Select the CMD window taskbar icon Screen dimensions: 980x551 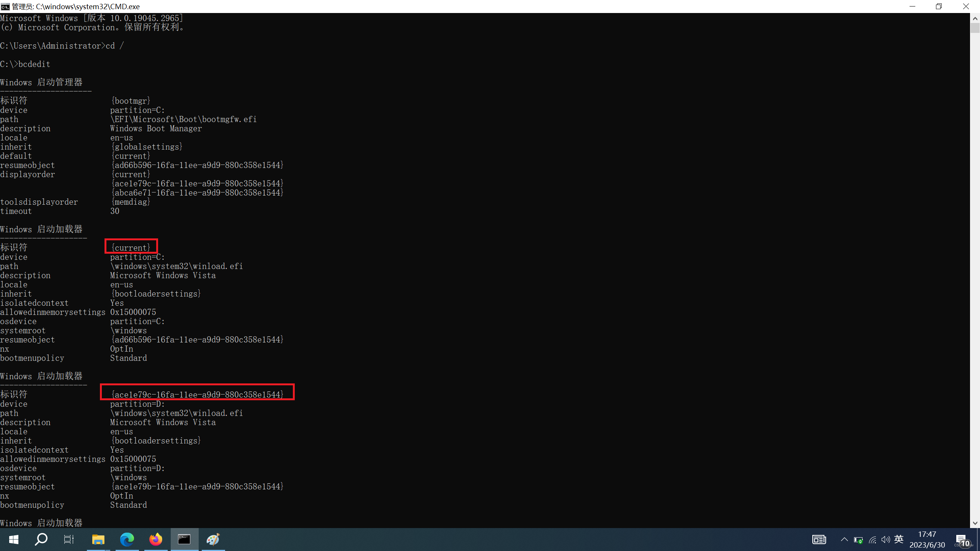pyautogui.click(x=185, y=540)
